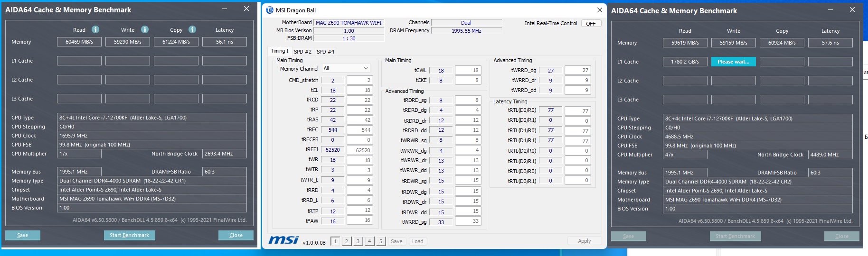Select profile 5 button in MSI Dragon Ball
The width and height of the screenshot is (868, 256).
tap(381, 241)
